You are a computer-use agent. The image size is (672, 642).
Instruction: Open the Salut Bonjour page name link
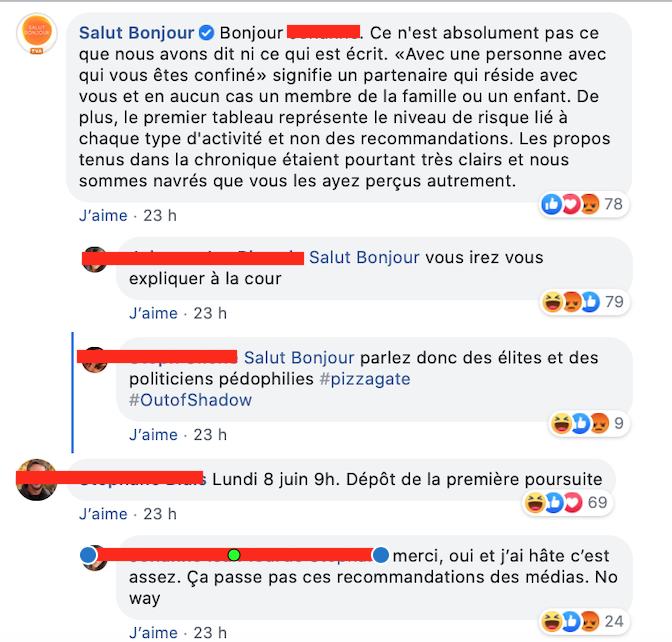136,33
